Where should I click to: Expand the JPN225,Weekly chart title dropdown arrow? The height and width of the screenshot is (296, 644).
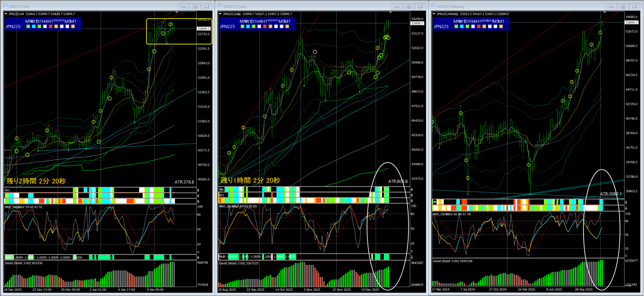coord(434,14)
